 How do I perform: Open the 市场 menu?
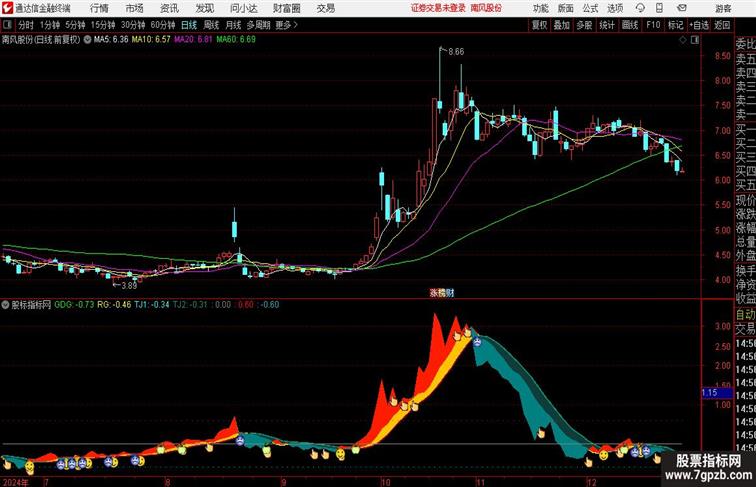coord(135,8)
